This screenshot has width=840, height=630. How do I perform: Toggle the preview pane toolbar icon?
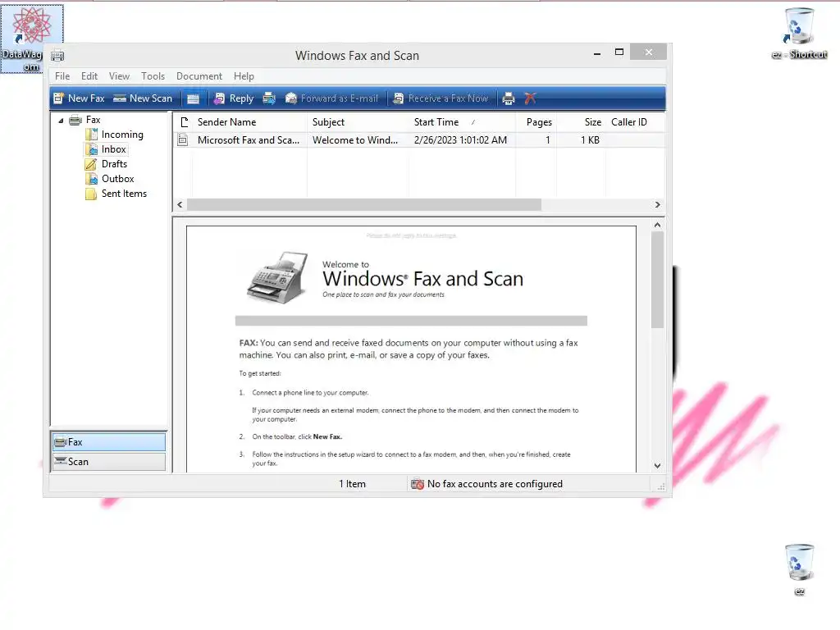[193, 98]
